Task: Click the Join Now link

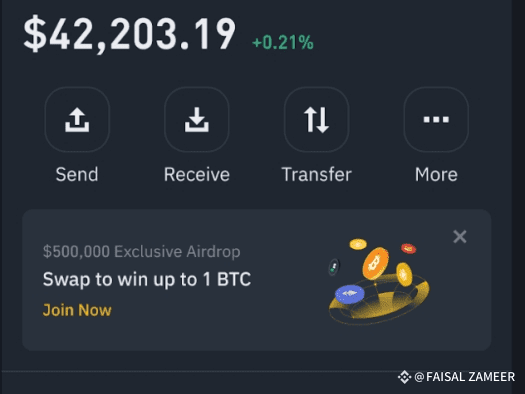Action: [x=77, y=310]
